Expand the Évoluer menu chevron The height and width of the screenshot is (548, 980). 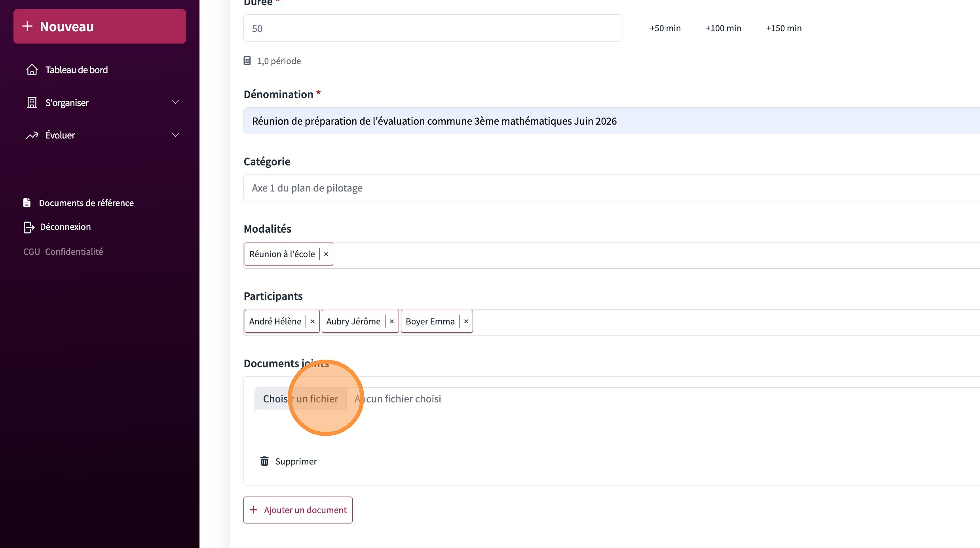(x=175, y=135)
